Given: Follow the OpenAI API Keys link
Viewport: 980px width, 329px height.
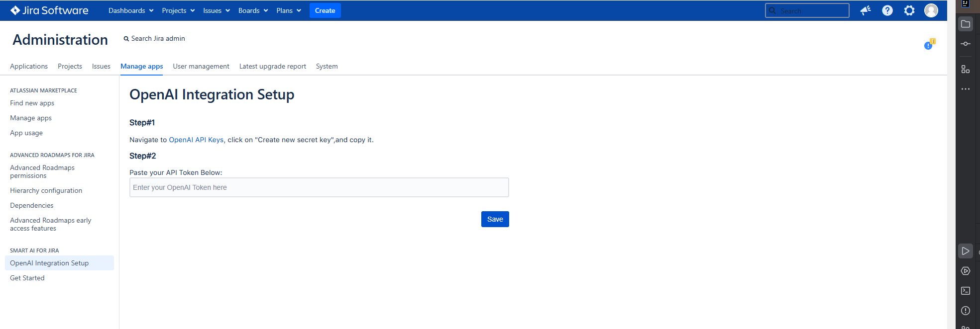Looking at the screenshot, I should [x=196, y=140].
